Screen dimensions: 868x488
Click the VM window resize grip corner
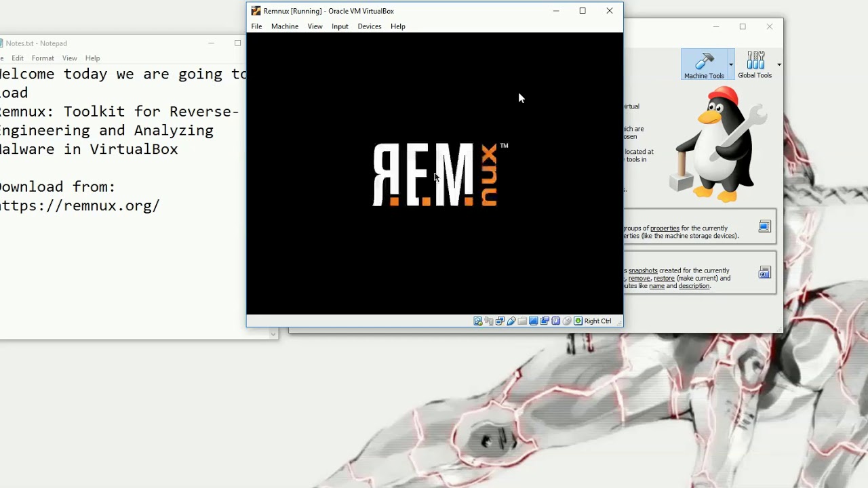618,323
